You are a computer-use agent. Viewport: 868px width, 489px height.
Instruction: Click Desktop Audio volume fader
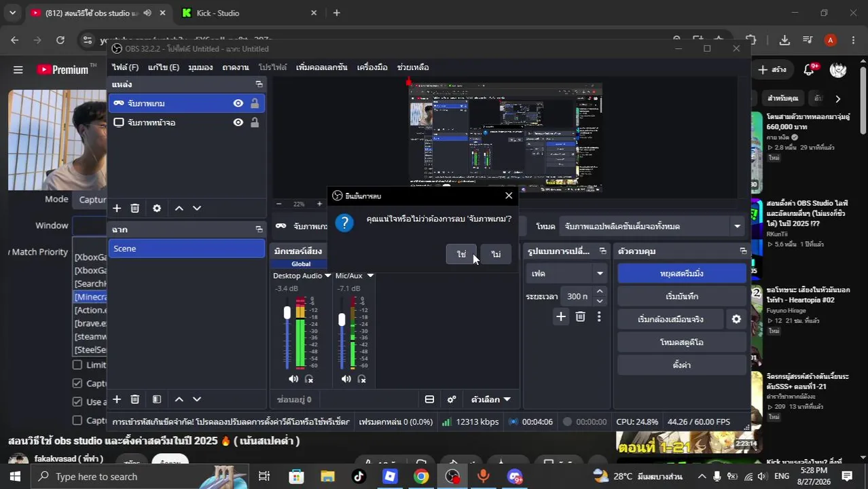tap(287, 312)
